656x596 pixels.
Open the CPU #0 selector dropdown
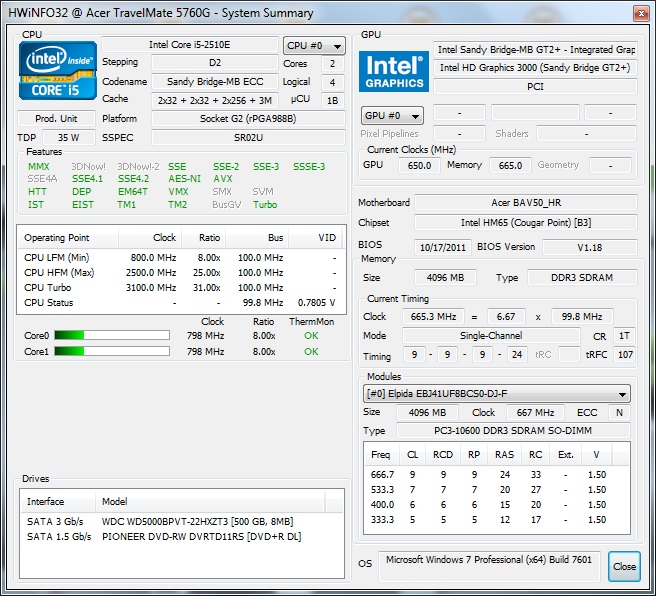click(x=314, y=46)
